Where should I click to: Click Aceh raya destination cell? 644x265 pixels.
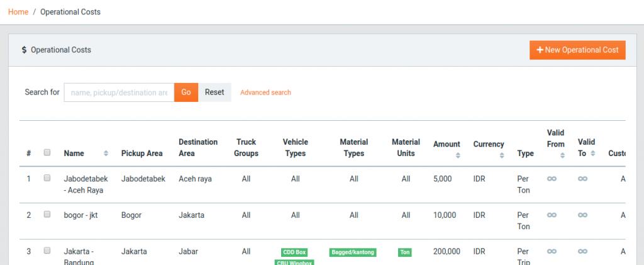[x=196, y=179]
